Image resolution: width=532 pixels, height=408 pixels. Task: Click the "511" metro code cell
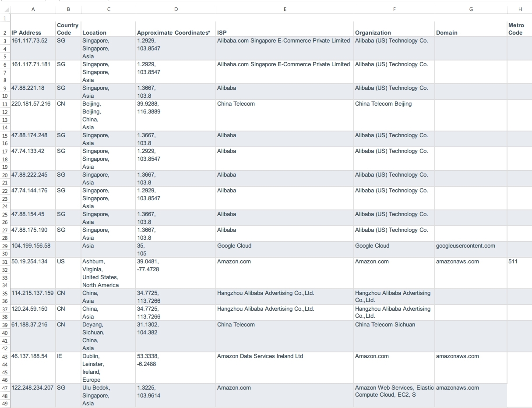coord(520,273)
